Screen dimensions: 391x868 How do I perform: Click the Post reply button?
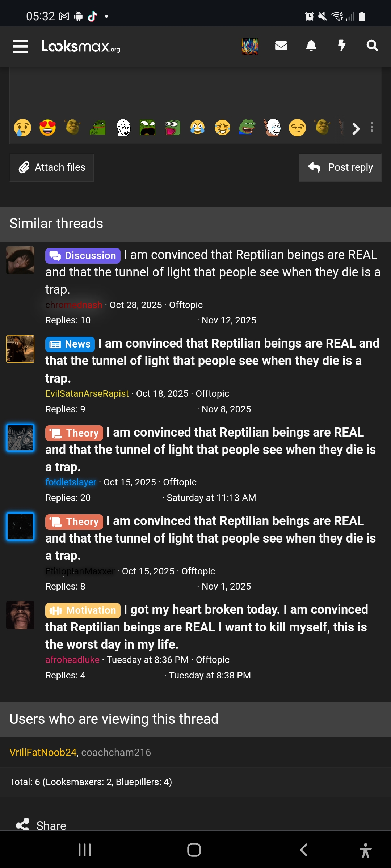(x=340, y=167)
